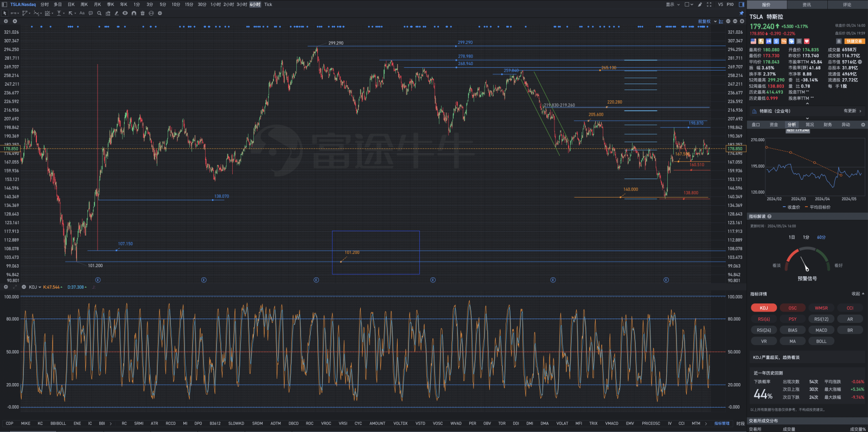Choose the trend line drawing tool

14,13
